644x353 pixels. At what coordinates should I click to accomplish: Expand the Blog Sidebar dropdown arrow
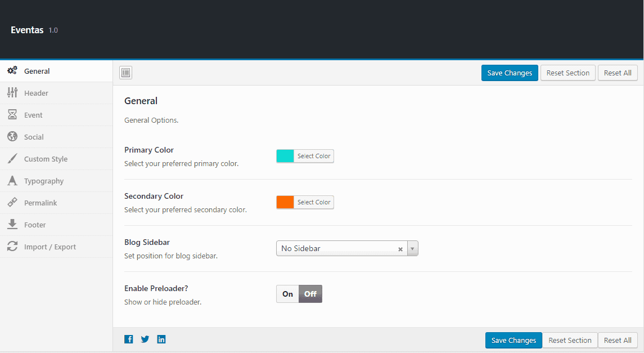[412, 248]
